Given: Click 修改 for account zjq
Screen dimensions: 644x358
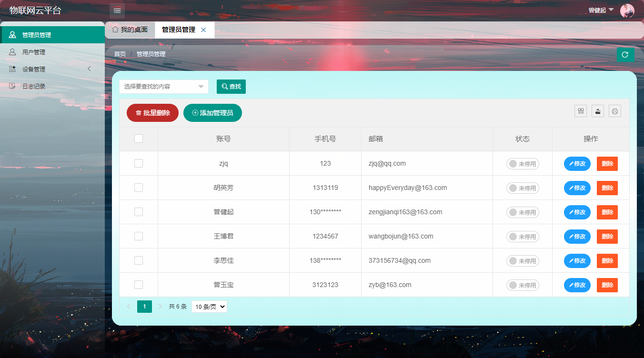Looking at the screenshot, I should pos(577,164).
